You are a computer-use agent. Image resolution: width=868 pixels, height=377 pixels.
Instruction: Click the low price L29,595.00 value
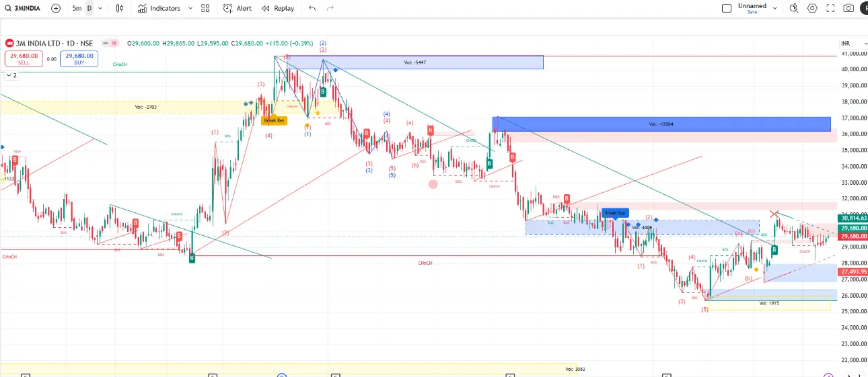[x=213, y=43]
